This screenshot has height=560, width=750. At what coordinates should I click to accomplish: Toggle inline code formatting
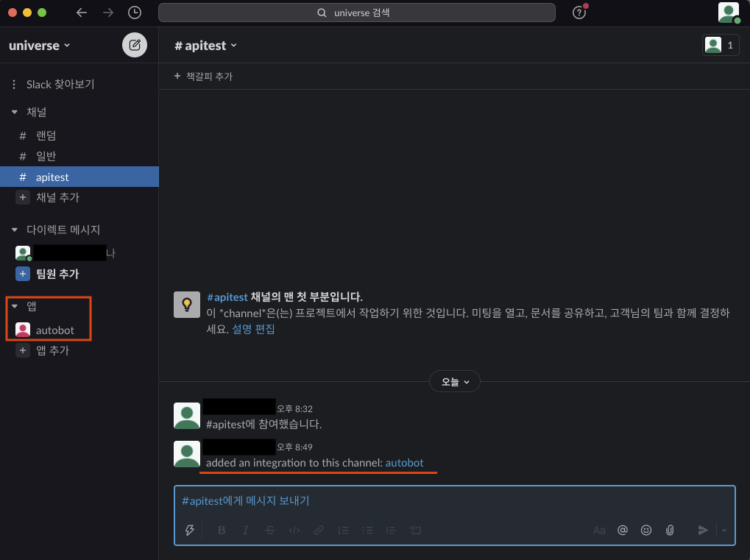[294, 530]
